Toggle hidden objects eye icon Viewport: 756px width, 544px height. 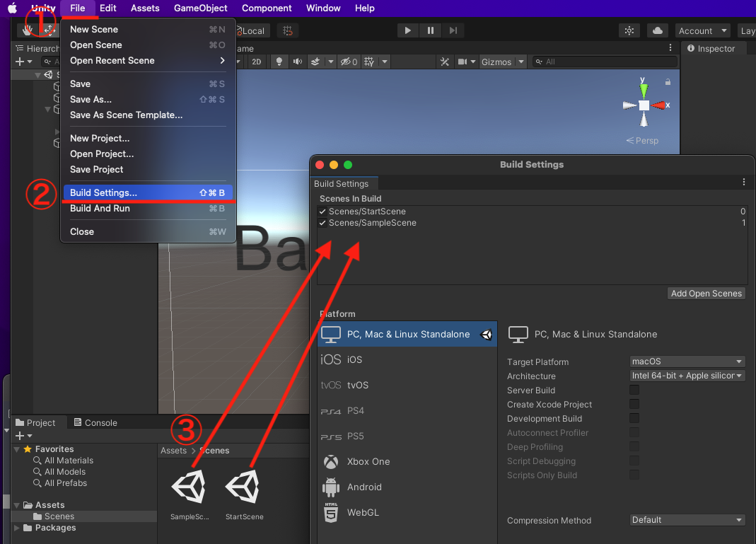pyautogui.click(x=349, y=62)
